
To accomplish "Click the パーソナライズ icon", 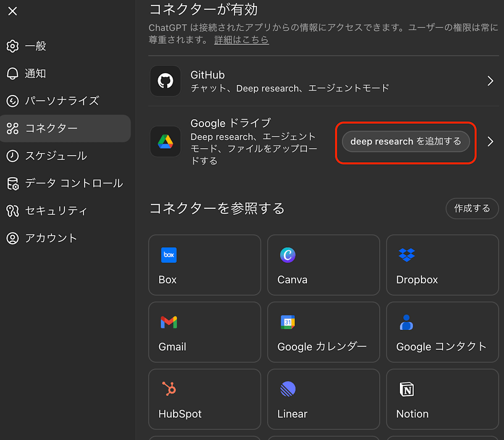I will pyautogui.click(x=13, y=101).
